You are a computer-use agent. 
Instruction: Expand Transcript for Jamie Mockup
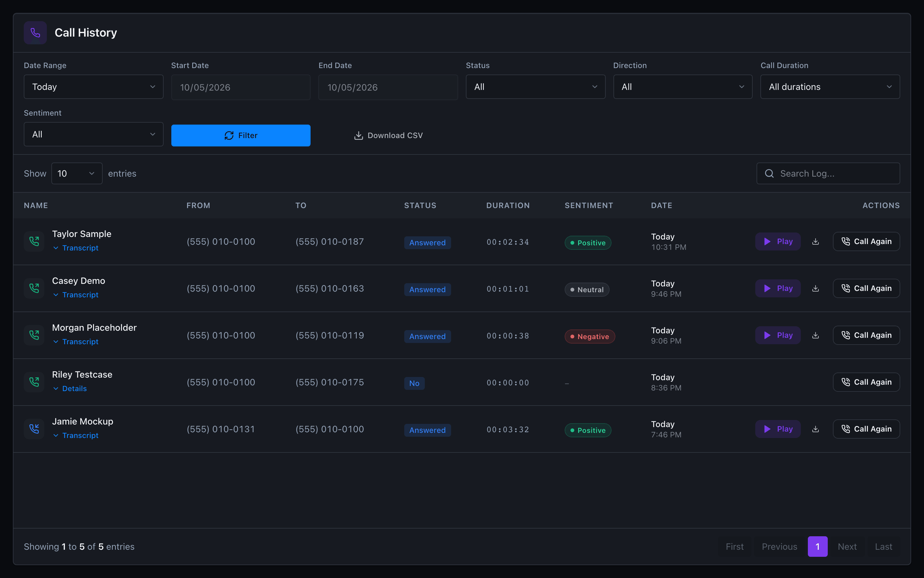pyautogui.click(x=76, y=435)
